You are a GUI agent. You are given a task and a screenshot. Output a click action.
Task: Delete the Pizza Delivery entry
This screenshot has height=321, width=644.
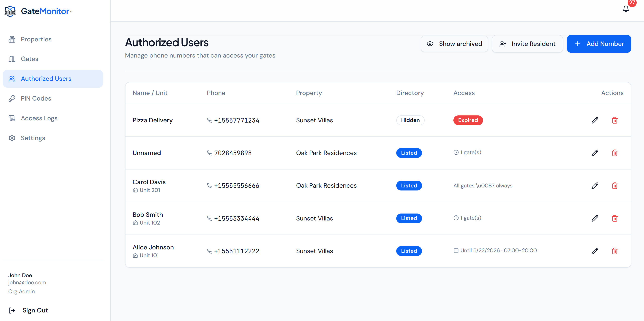click(614, 120)
